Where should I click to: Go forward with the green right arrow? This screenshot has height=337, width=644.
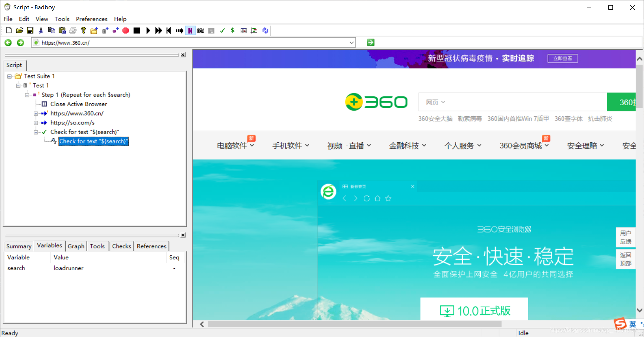point(20,43)
